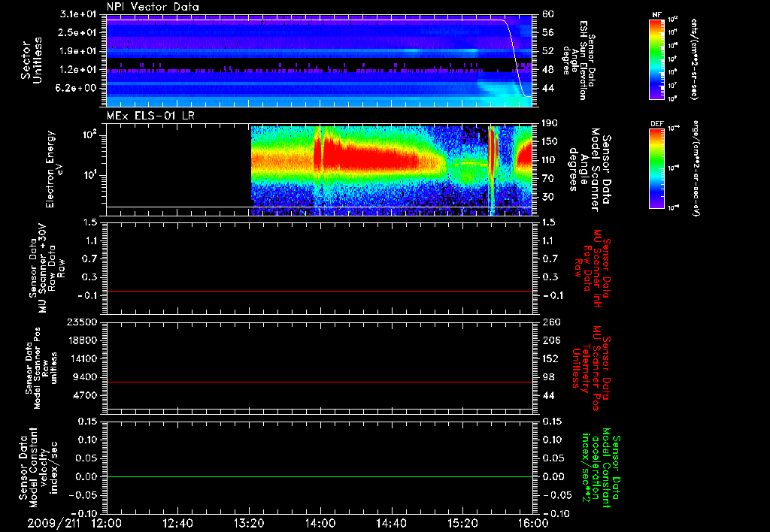Click the 'Model Scanner Pos Raw' axis label

(41, 368)
